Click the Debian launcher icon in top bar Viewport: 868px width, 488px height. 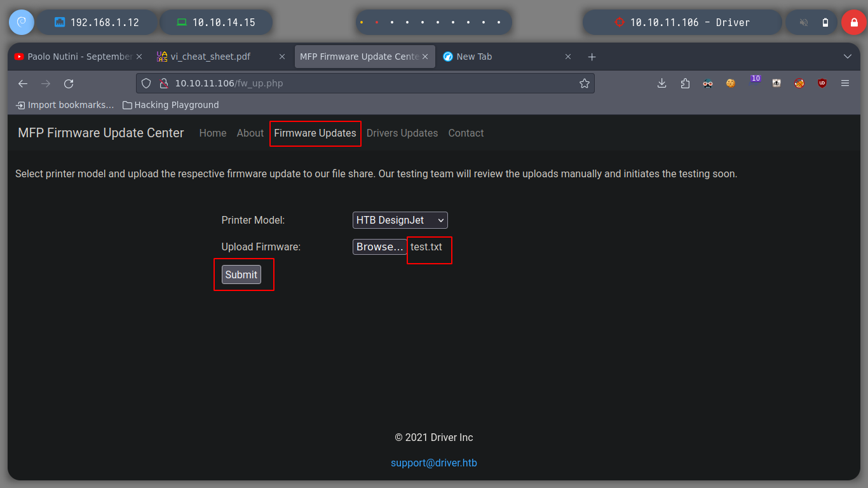pos(21,22)
